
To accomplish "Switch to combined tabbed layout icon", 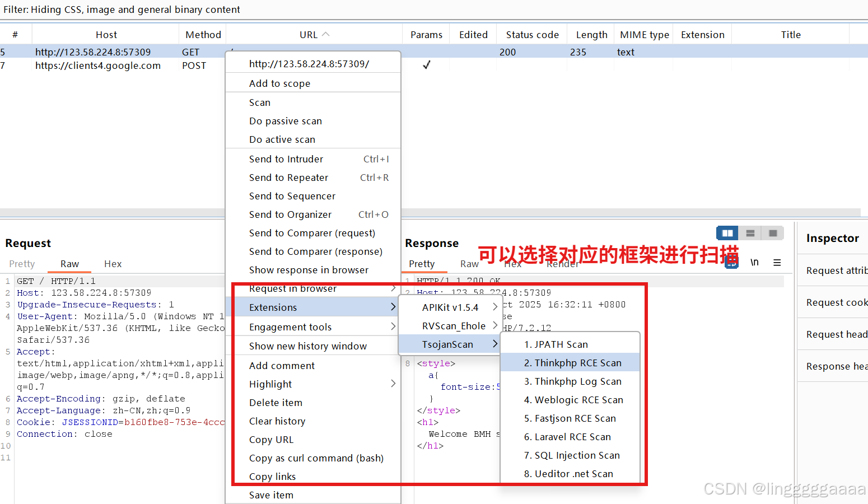I will [x=773, y=233].
